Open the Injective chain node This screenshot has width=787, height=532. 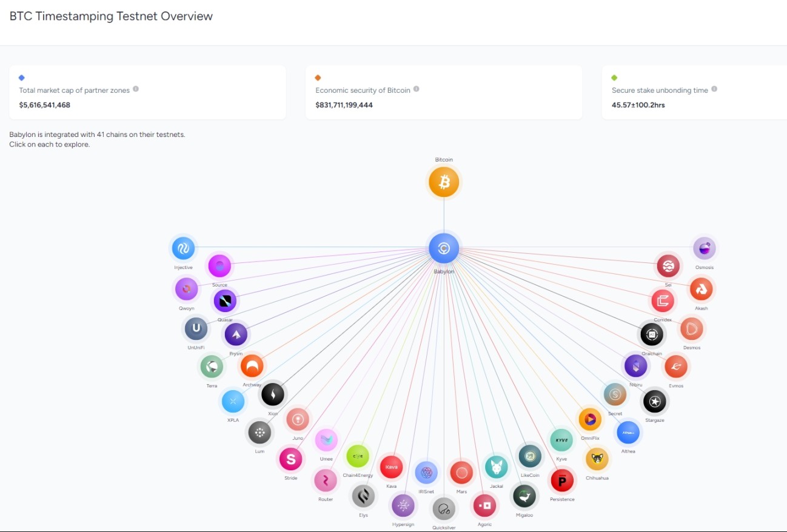(183, 248)
